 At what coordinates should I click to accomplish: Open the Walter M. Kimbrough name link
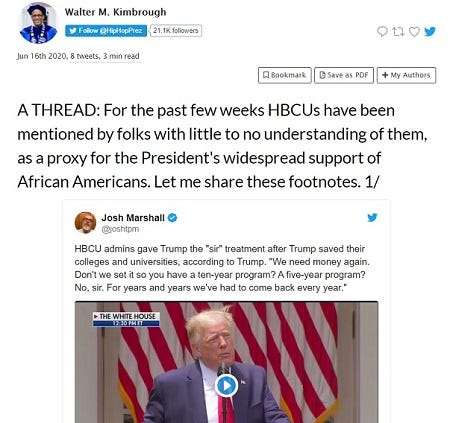[x=115, y=12]
